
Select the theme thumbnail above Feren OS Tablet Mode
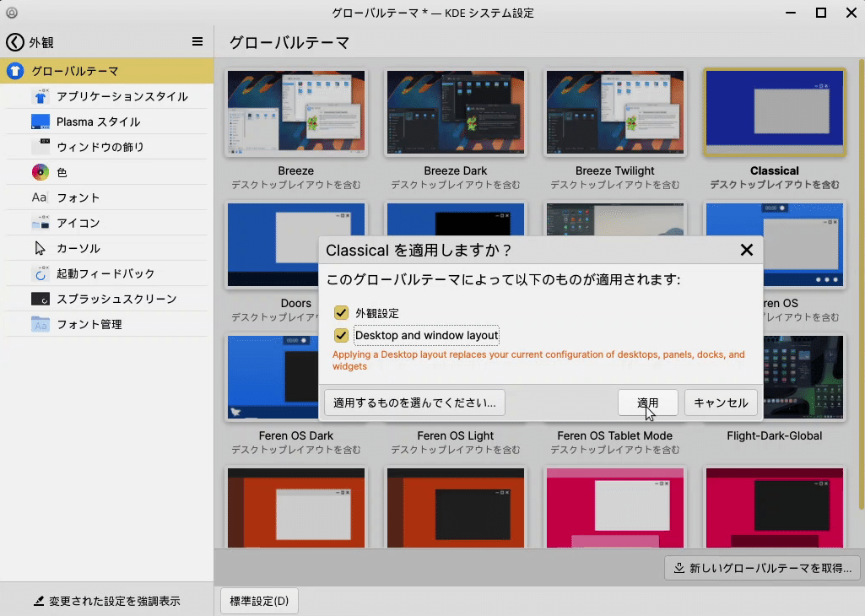(615, 219)
